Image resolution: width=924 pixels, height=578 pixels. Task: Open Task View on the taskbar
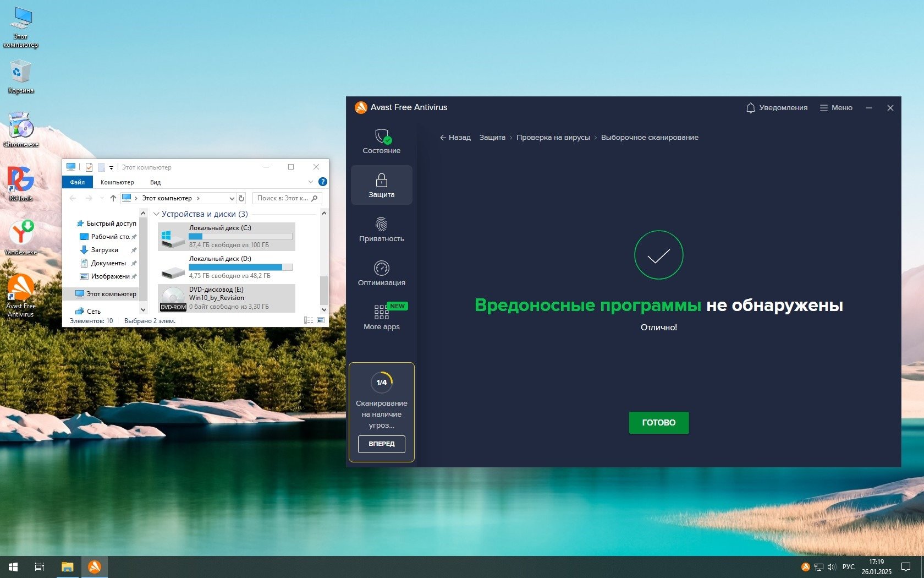coord(40,567)
